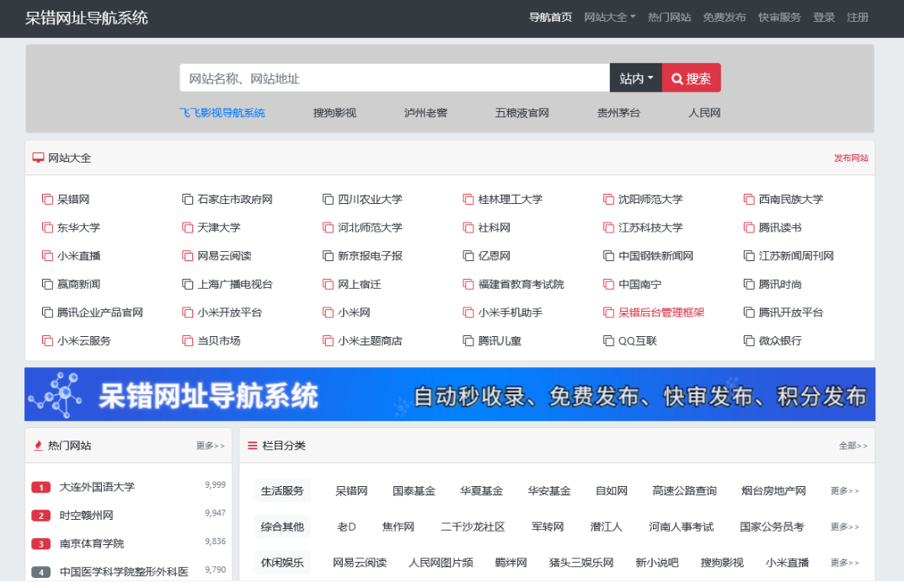The image size is (904, 588).
Task: Click the icon next to 网上宿迁
Action: (328, 284)
